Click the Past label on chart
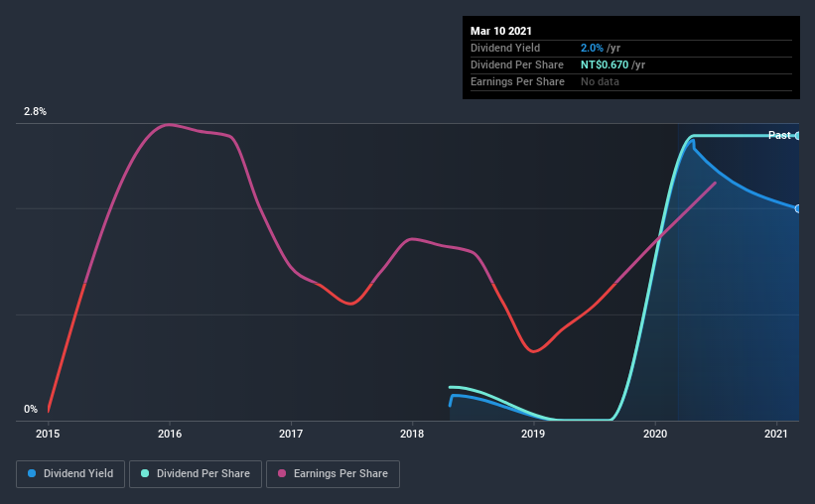Image resolution: width=815 pixels, height=504 pixels. tap(779, 135)
